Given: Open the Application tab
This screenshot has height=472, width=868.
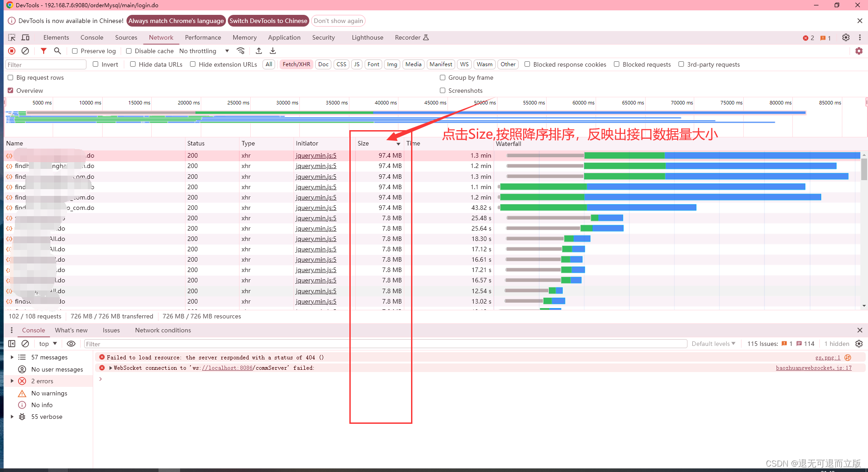Looking at the screenshot, I should click(x=284, y=37).
